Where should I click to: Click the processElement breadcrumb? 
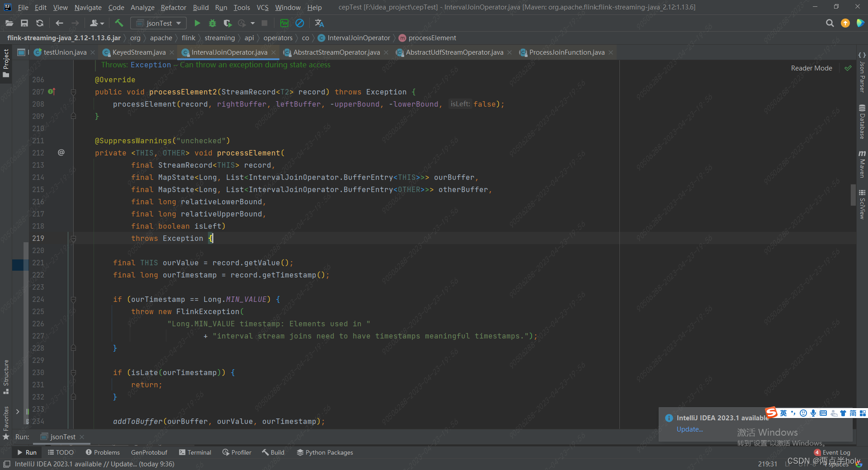(x=428, y=38)
